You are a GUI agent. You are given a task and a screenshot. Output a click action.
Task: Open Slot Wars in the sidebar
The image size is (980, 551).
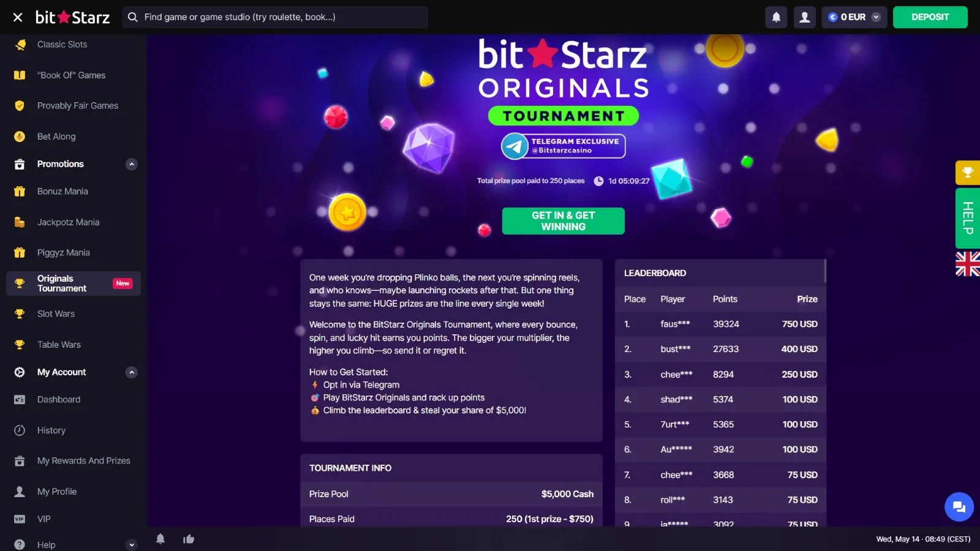[56, 314]
